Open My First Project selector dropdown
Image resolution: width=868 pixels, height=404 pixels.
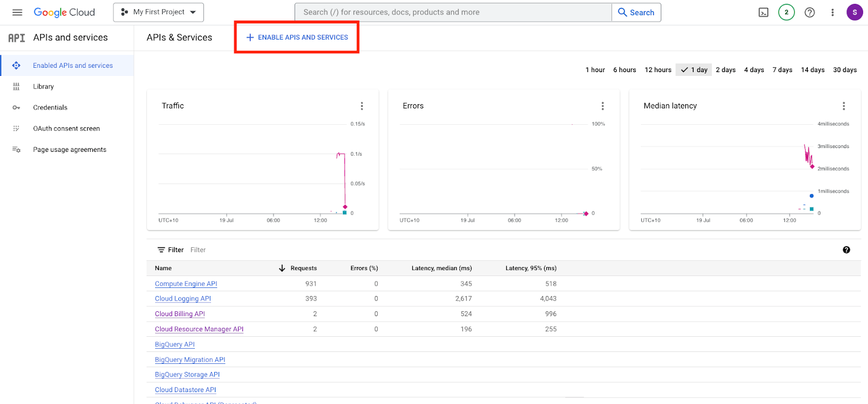(x=158, y=12)
